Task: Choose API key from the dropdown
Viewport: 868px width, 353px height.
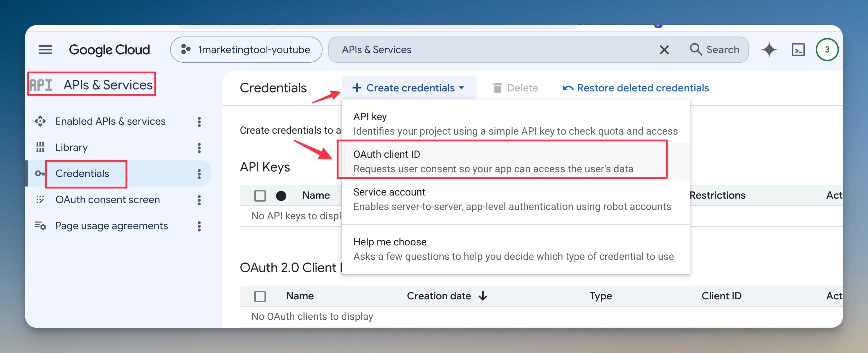Action: point(515,124)
